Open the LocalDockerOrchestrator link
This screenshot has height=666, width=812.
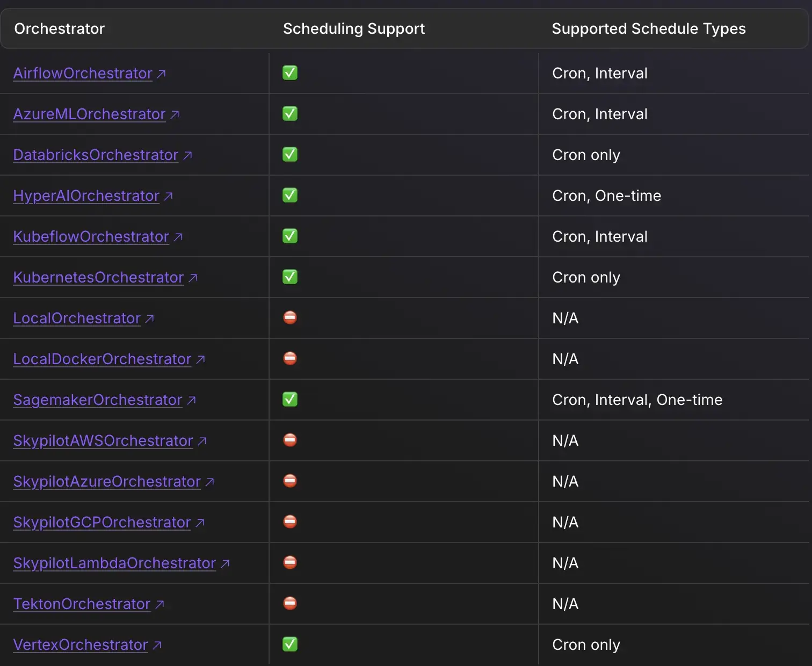102,359
